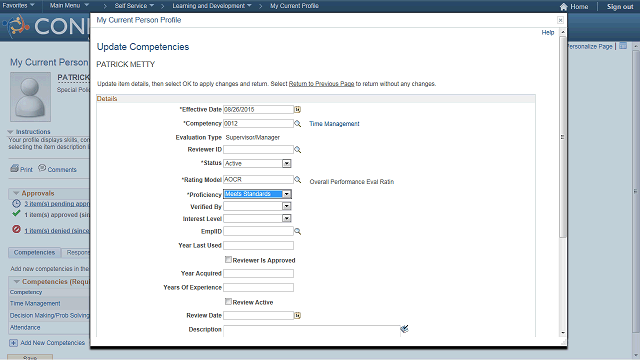Click Rating Model lookup magnifier icon
This screenshot has height=360, width=640.
click(x=298, y=180)
